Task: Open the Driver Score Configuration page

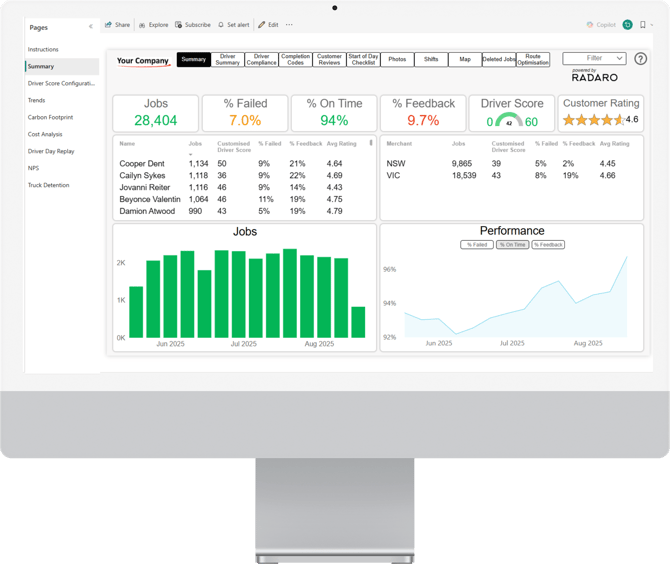Action: (61, 83)
